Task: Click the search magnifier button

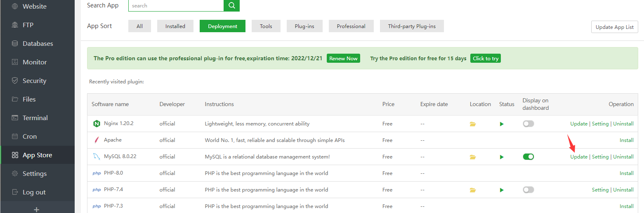Action: point(231,5)
